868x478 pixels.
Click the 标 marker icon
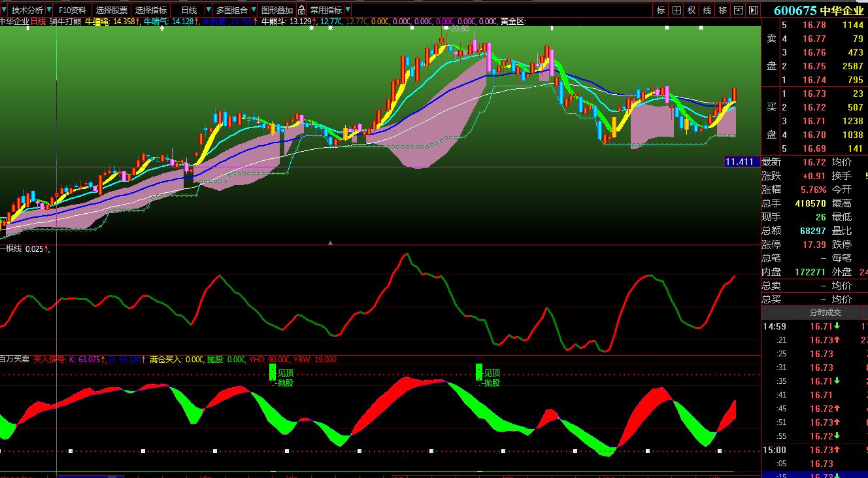(661, 10)
